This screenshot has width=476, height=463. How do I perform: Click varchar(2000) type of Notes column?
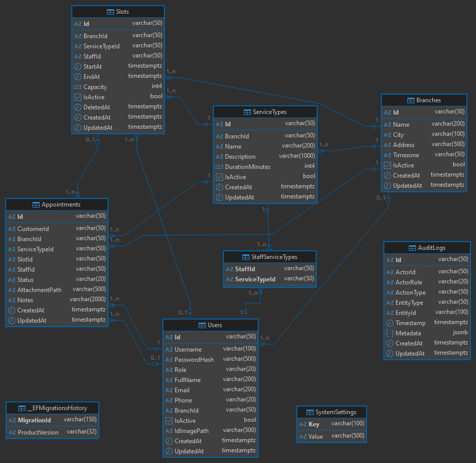coord(88,300)
